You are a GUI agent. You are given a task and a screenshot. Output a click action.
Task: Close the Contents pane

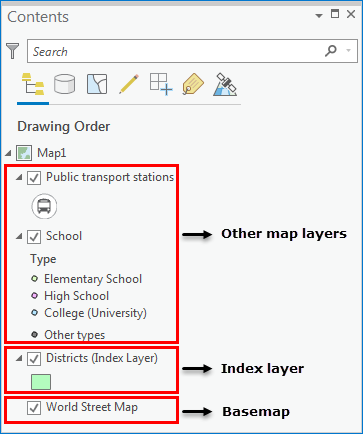click(x=351, y=14)
